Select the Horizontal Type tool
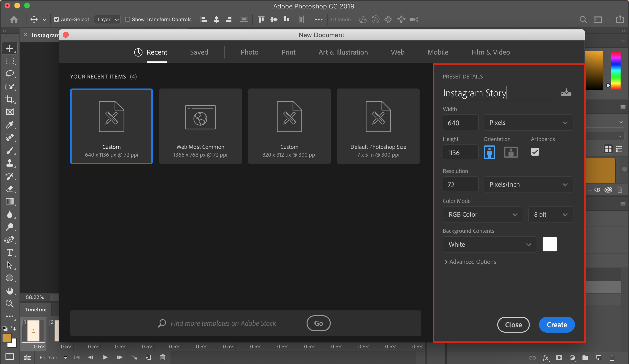This screenshot has height=364, width=629. [x=10, y=253]
